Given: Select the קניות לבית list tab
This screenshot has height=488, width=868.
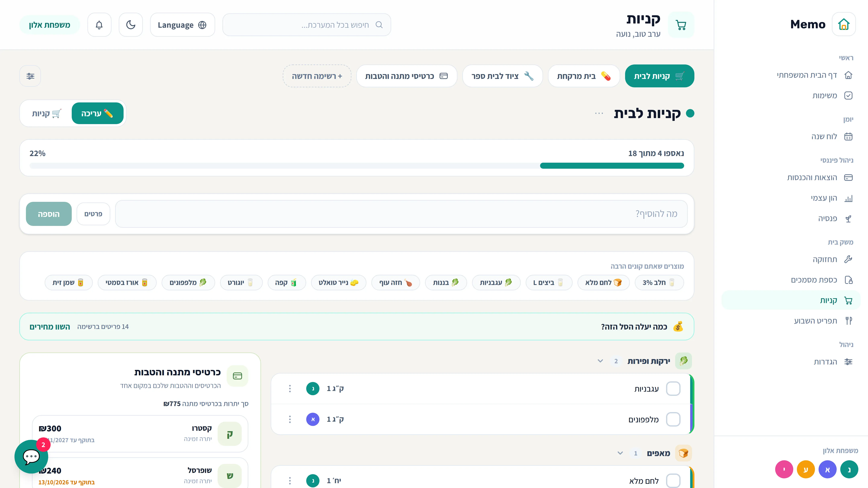Looking at the screenshot, I should (659, 76).
